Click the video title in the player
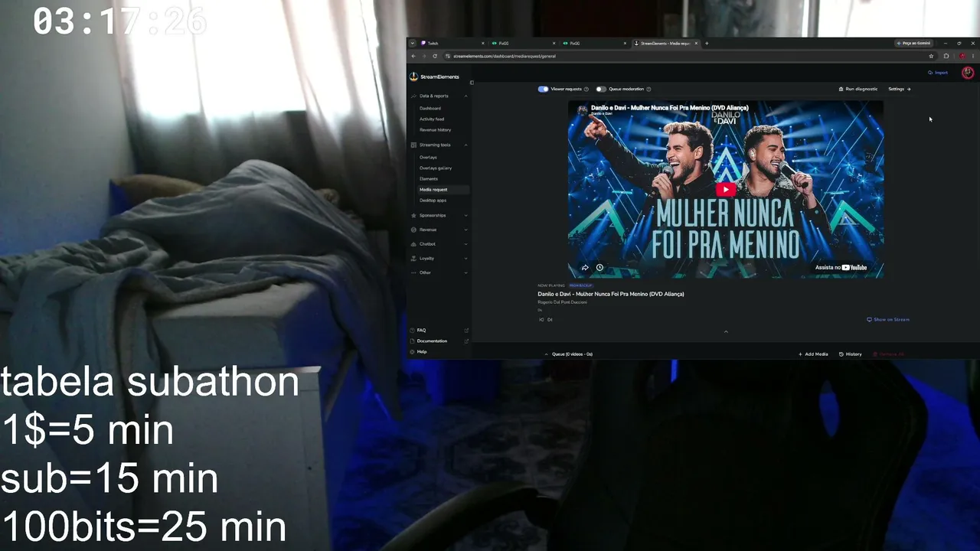The image size is (980, 551). coord(670,108)
